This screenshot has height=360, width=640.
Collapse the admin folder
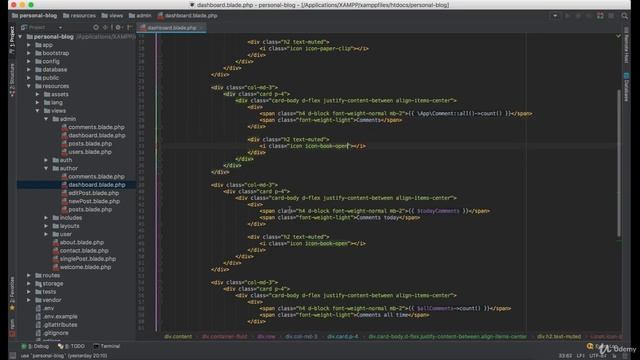point(46,119)
